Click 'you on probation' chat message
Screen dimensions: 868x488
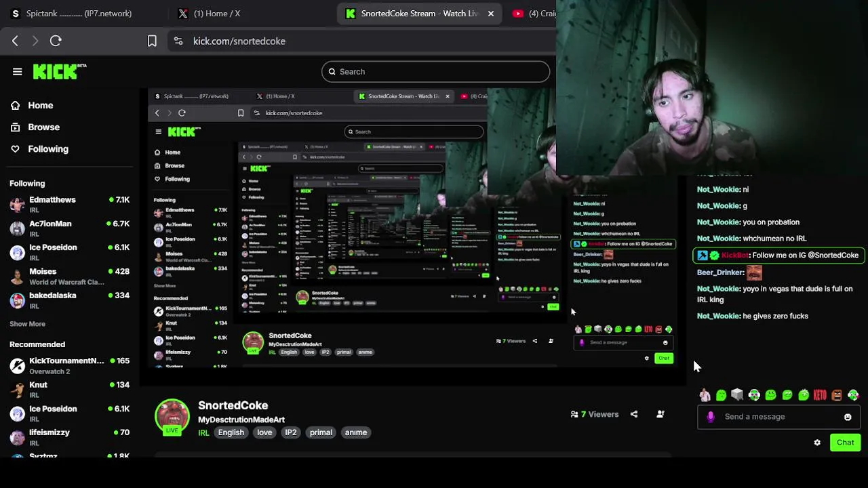point(771,222)
